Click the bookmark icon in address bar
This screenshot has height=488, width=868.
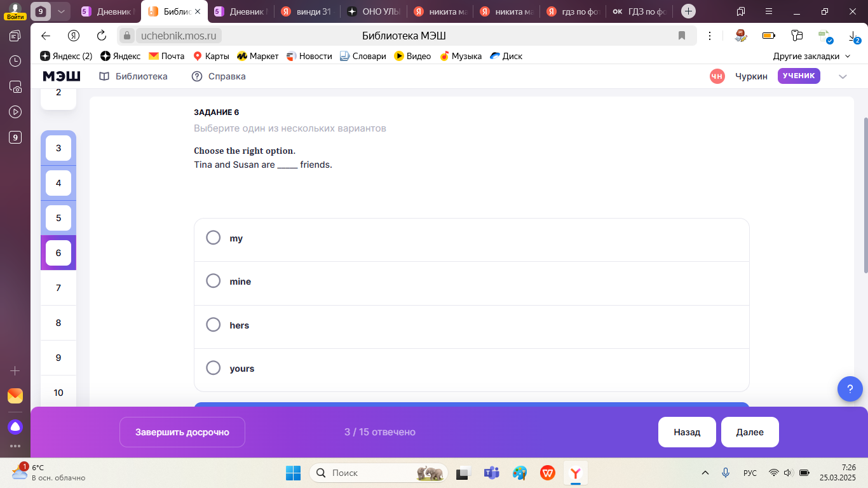pyautogui.click(x=682, y=36)
